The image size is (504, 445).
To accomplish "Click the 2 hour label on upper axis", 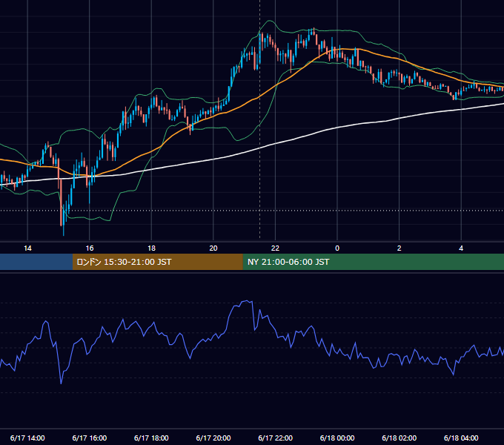I will [x=399, y=248].
